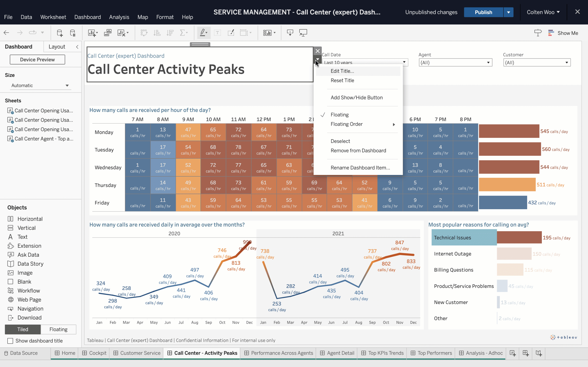
Task: Click the Monday 10 AM heatmap cell
Action: point(213,132)
